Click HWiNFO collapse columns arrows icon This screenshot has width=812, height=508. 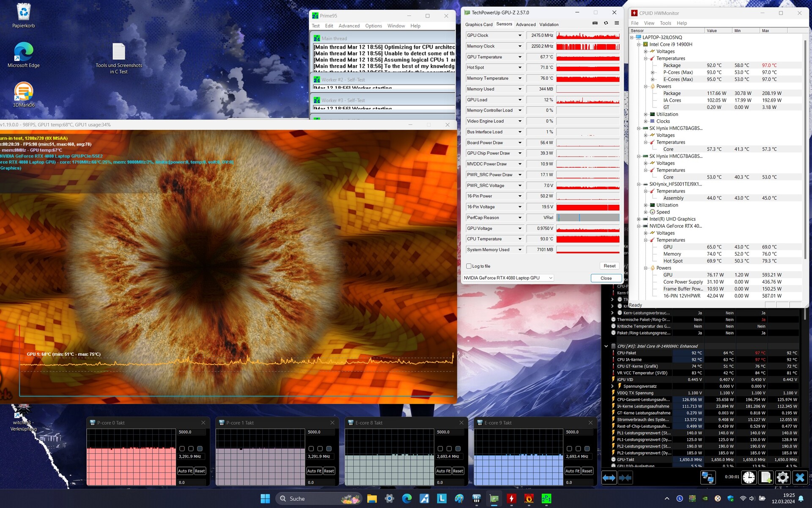point(625,478)
